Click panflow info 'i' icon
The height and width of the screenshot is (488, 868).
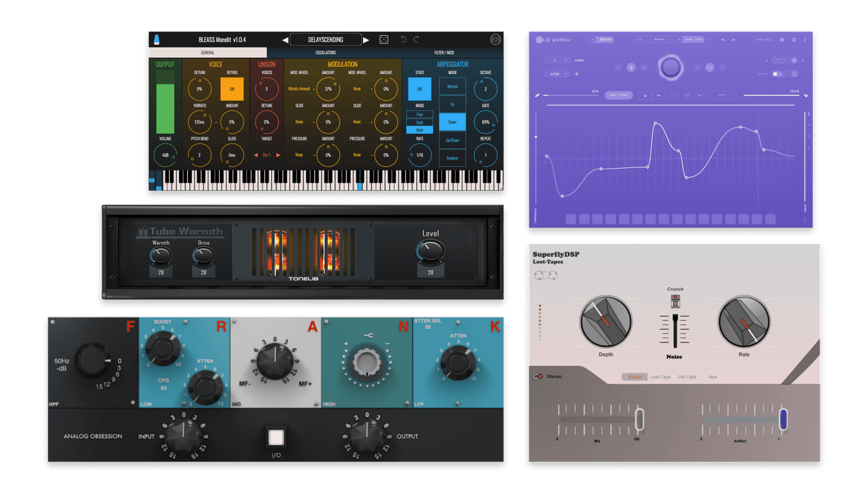point(805,40)
